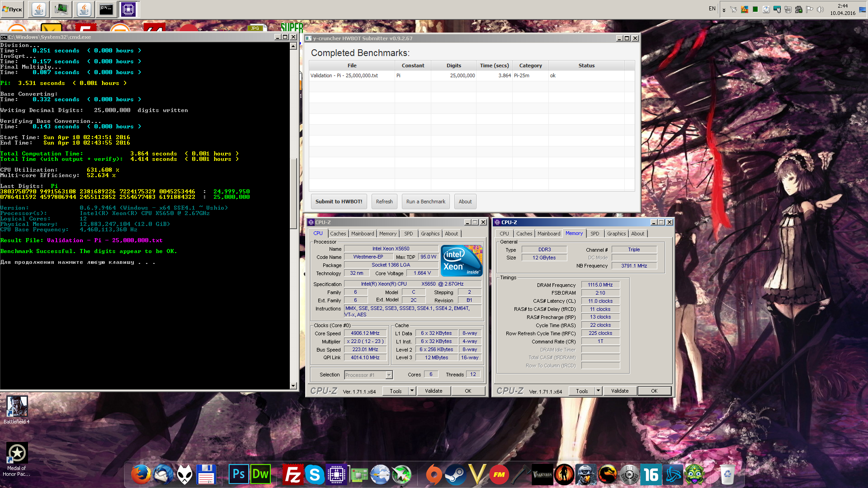Image resolution: width=868 pixels, height=488 pixels.
Task: Open Tools dropdown arrow in CPU-Z Memory window
Action: click(x=598, y=391)
